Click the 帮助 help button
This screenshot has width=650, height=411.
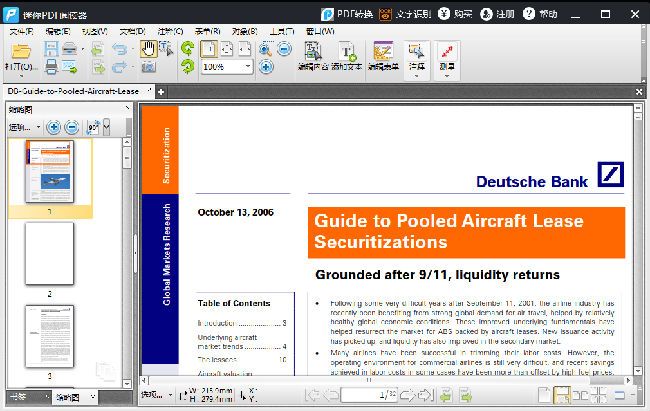pos(540,14)
